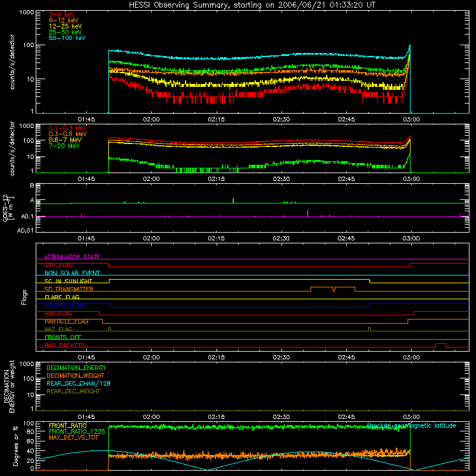Click the AAZ_FLAG label
The width and height of the screenshot is (476, 476).
pos(58,329)
